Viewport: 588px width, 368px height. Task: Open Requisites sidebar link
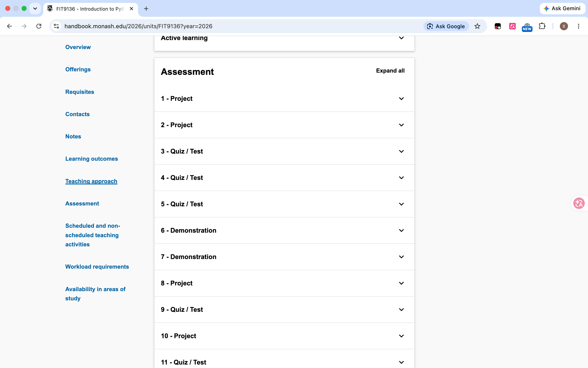coord(80,92)
